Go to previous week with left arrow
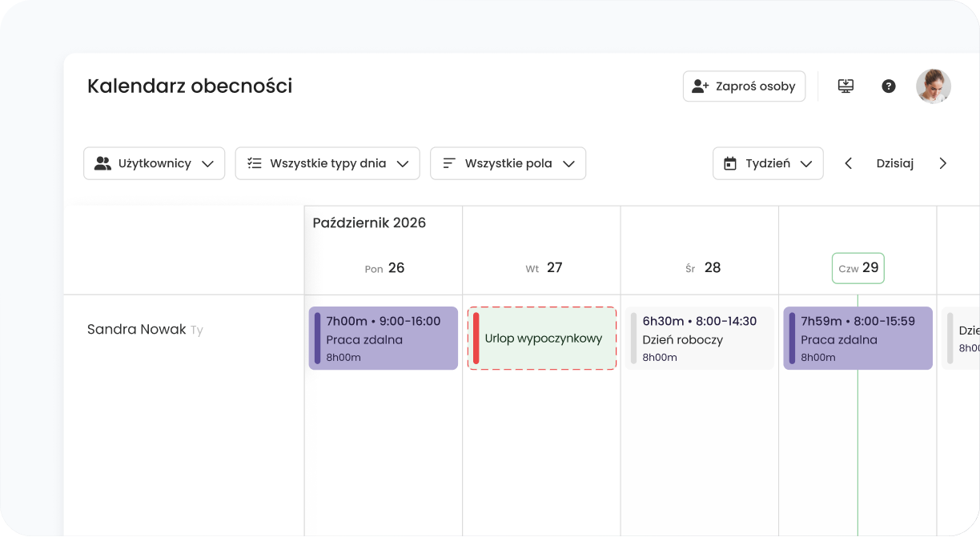Viewport: 980px width, 537px height. 849,163
